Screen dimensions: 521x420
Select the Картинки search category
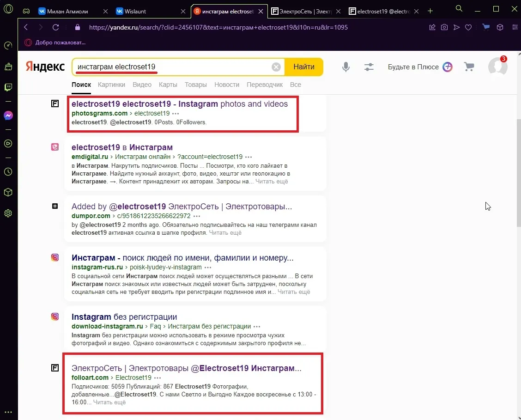tap(111, 85)
